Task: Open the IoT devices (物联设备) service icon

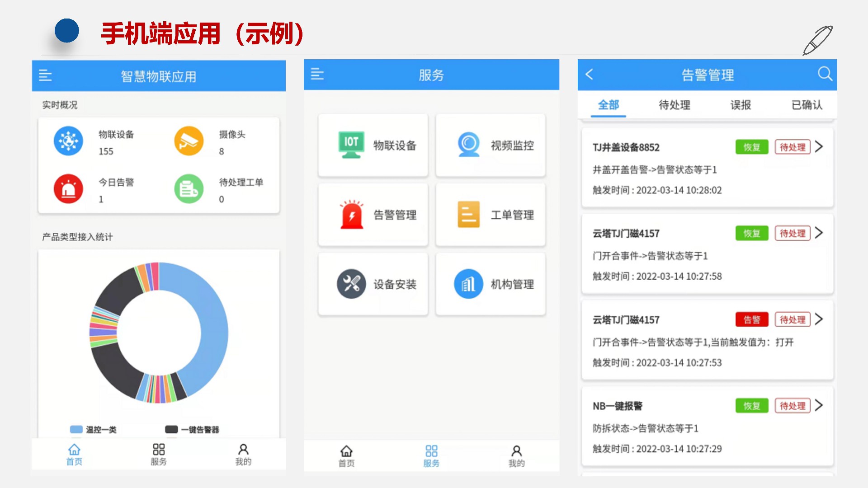Action: pos(351,145)
